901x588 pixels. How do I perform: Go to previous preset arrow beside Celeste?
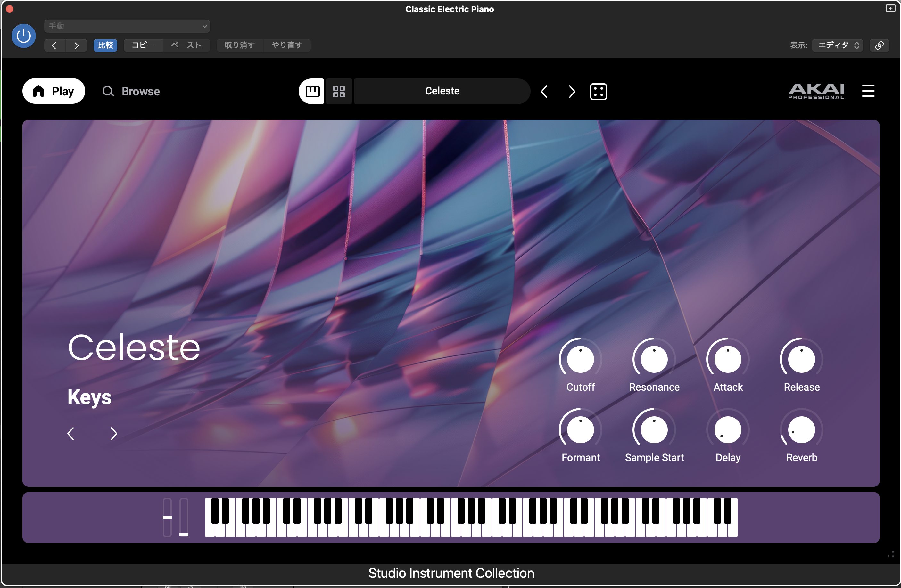pyautogui.click(x=544, y=91)
